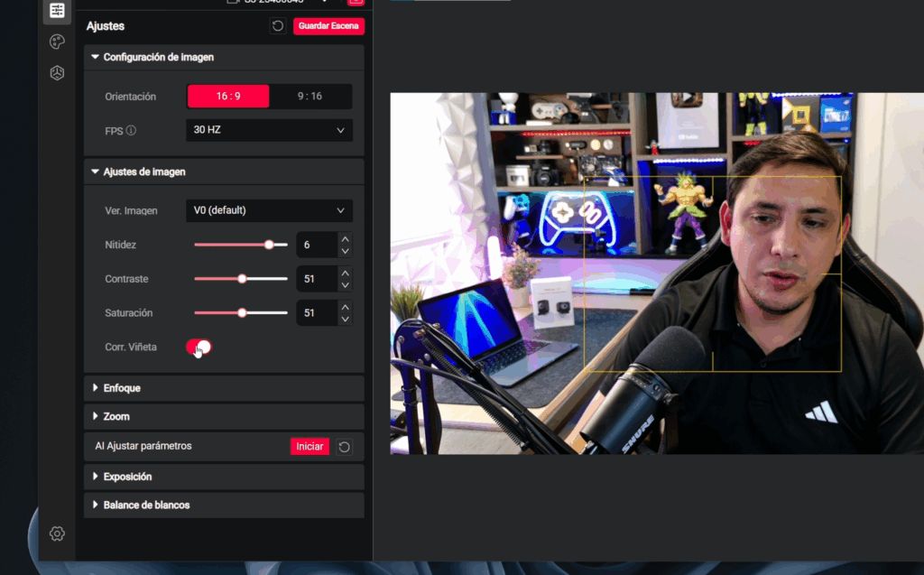
Task: Select the 16:9 orientation option
Action: [228, 97]
